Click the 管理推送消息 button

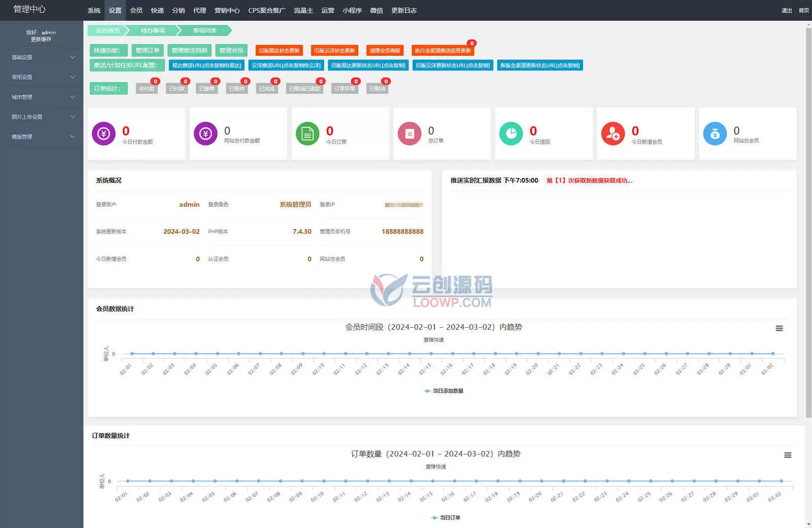[189, 50]
